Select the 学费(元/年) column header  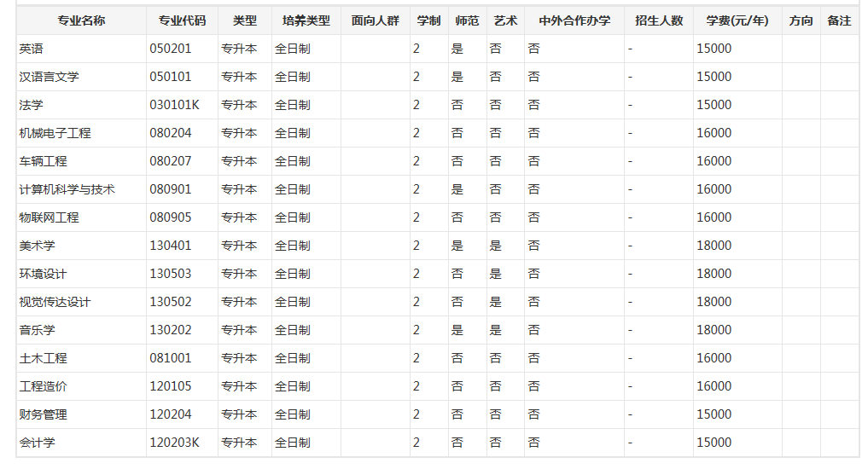tap(737, 20)
